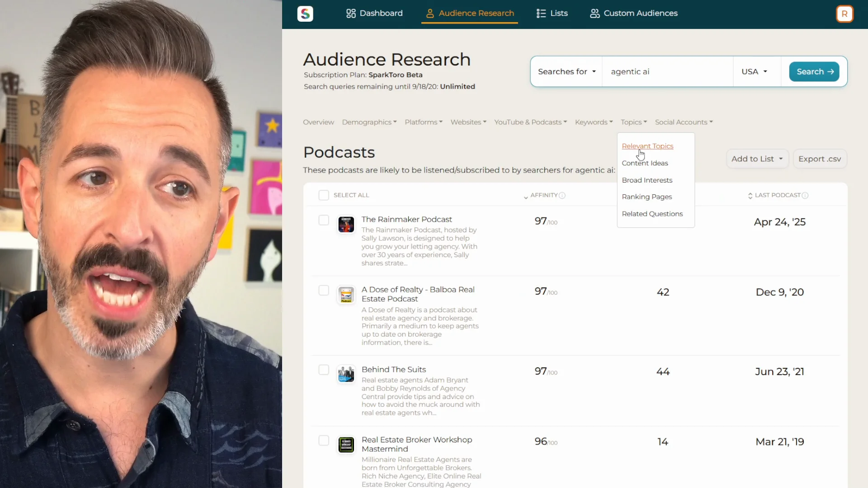Click the value 14 in Broker Workshop row
Image resolution: width=868 pixels, height=488 pixels.
tap(663, 441)
